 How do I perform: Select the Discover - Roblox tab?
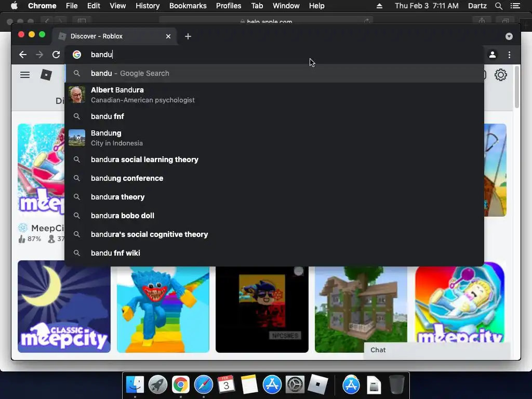pyautogui.click(x=114, y=36)
